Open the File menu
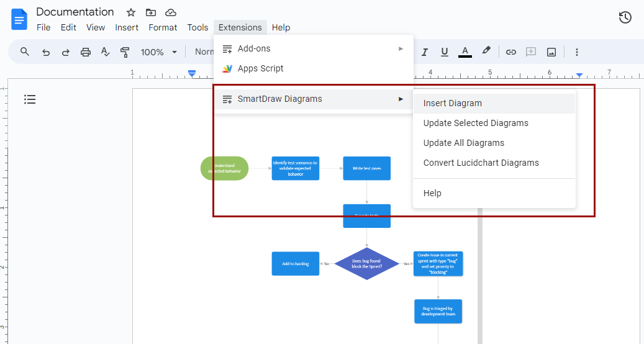 pyautogui.click(x=43, y=27)
